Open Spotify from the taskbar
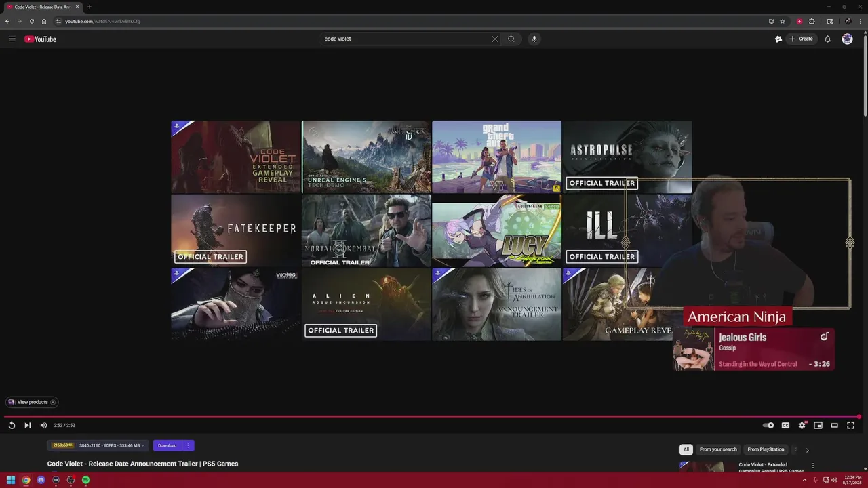Viewport: 868px width, 488px height. [85, 480]
